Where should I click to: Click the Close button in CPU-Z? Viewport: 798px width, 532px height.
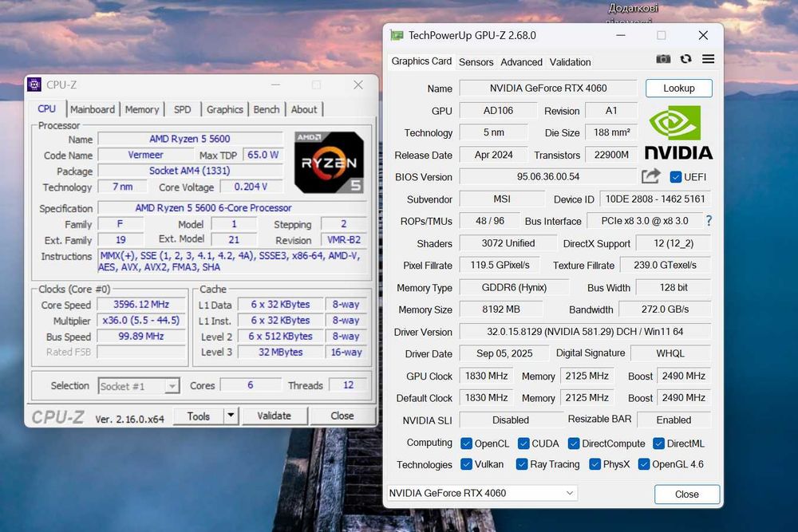(342, 416)
